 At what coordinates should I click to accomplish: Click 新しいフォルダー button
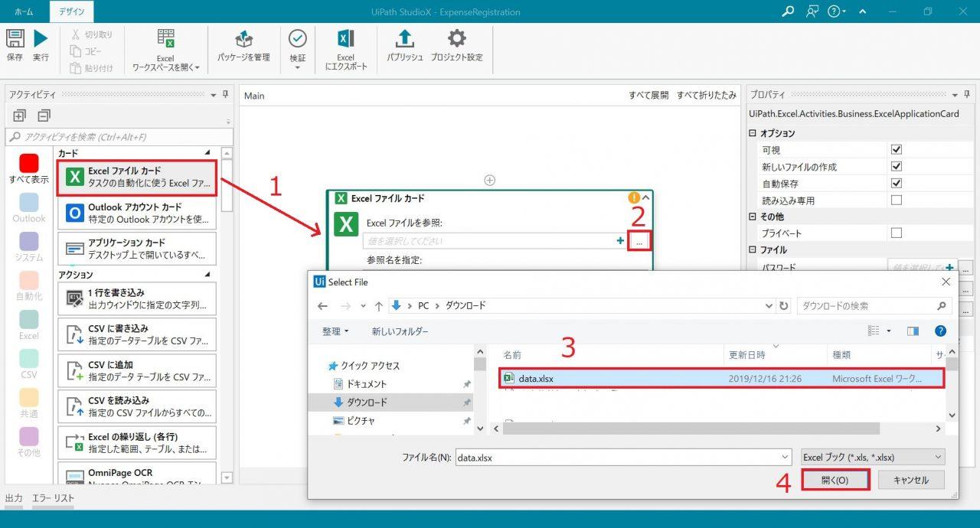(400, 331)
